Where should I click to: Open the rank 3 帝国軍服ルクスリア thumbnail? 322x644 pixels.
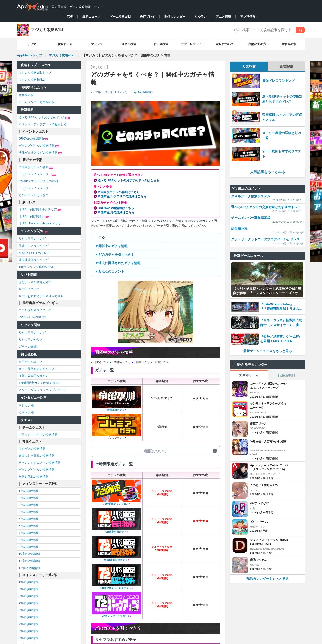[x=246, y=117]
